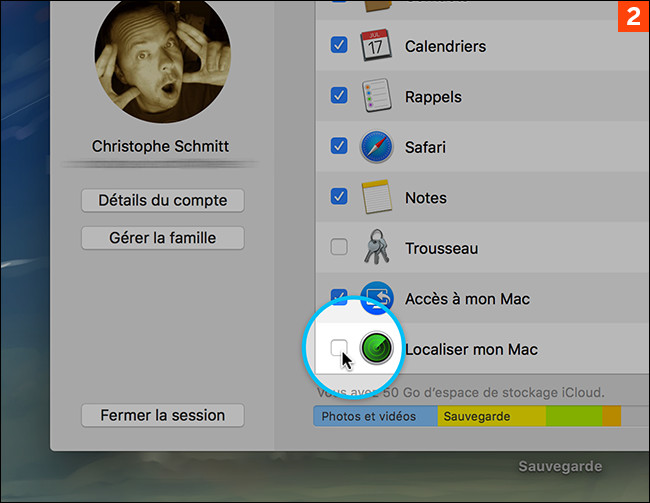Click Fermer la session to sign out
650x503 pixels.
pyautogui.click(x=162, y=415)
